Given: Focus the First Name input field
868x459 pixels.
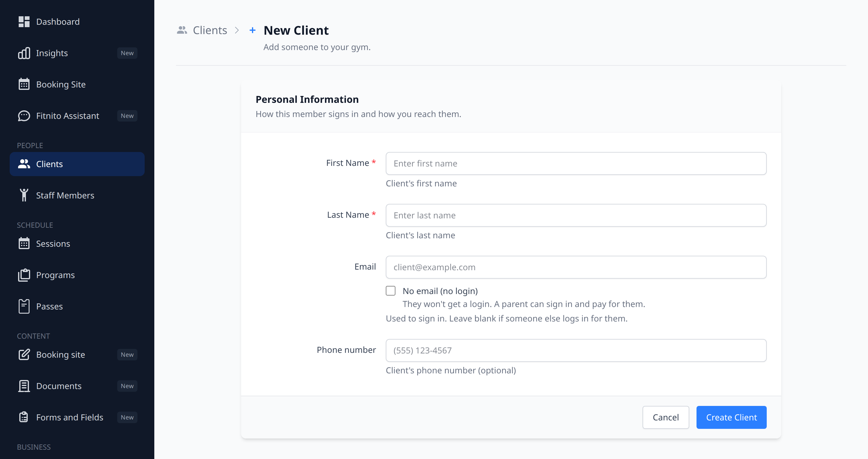Looking at the screenshot, I should click(576, 163).
